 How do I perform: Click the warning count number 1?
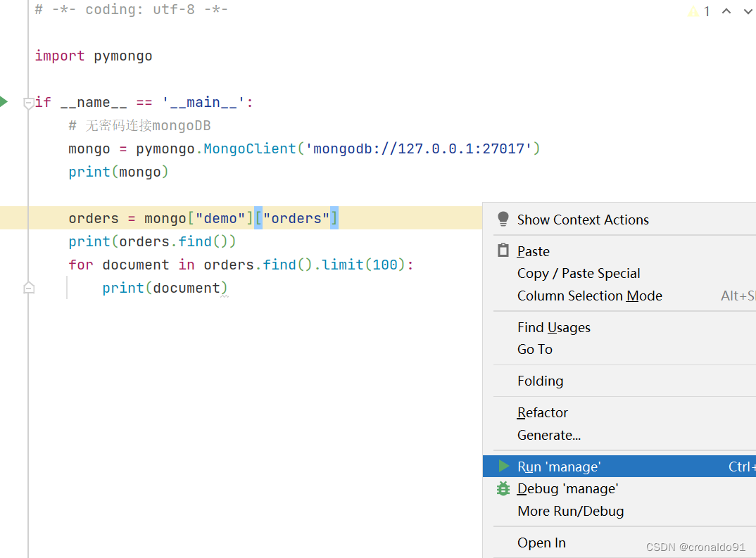[x=707, y=11]
